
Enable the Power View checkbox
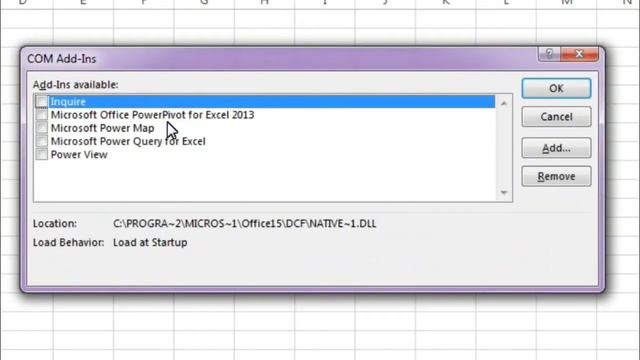click(42, 154)
